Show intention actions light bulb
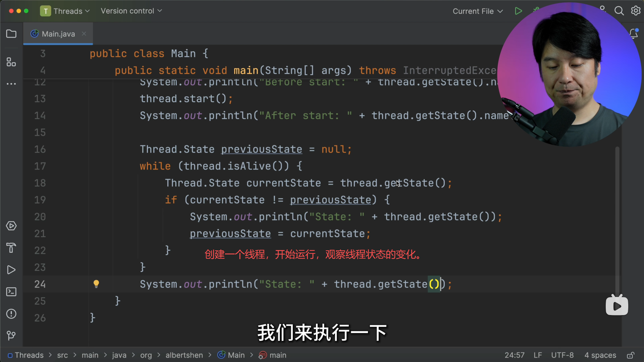This screenshot has height=362, width=644. 96,284
